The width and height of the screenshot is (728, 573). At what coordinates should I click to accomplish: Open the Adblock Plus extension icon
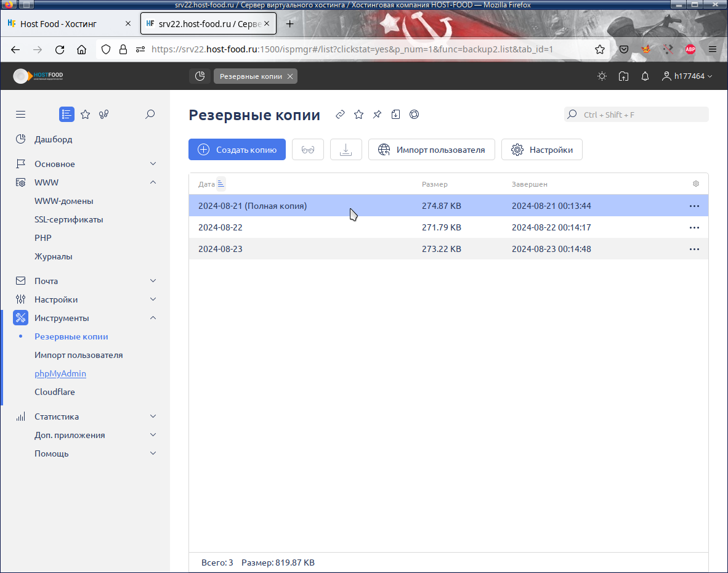click(x=690, y=50)
